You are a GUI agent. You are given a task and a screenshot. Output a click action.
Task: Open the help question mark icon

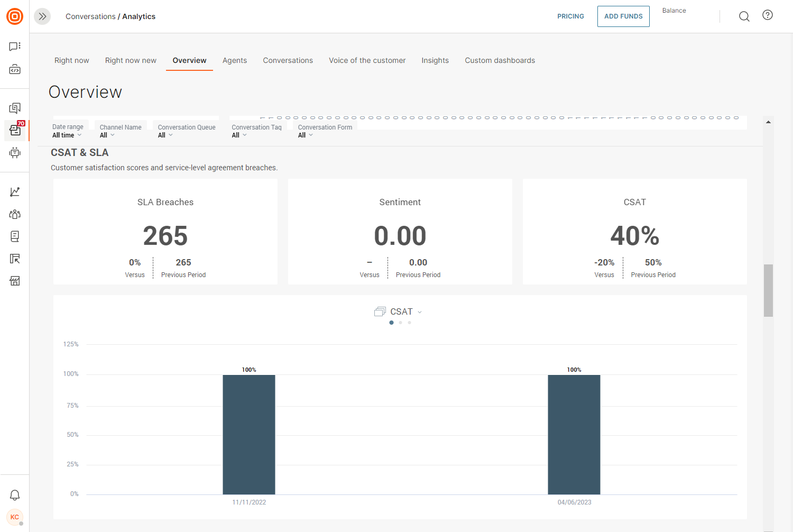coord(768,15)
